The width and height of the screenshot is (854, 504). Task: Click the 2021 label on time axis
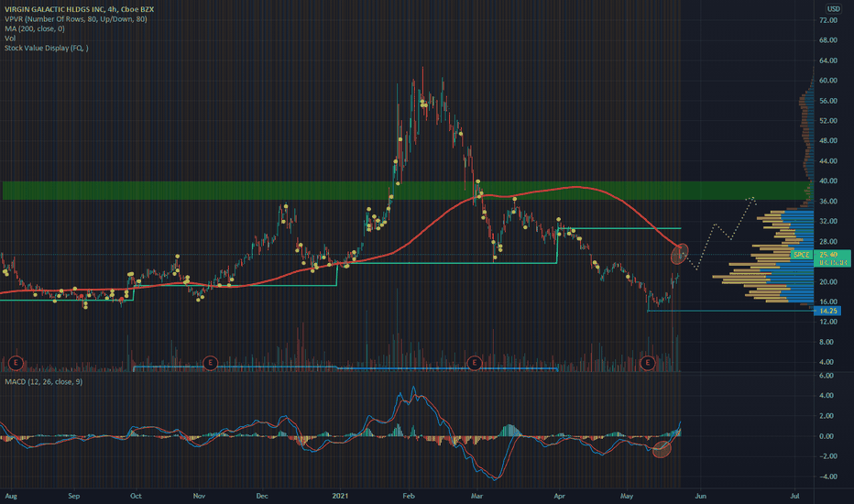(x=340, y=496)
